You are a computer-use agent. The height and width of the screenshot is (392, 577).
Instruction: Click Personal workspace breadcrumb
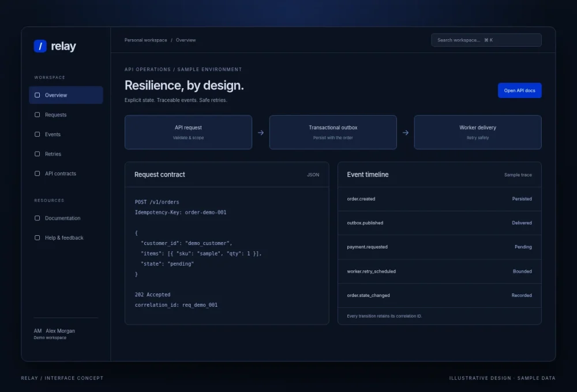click(146, 40)
